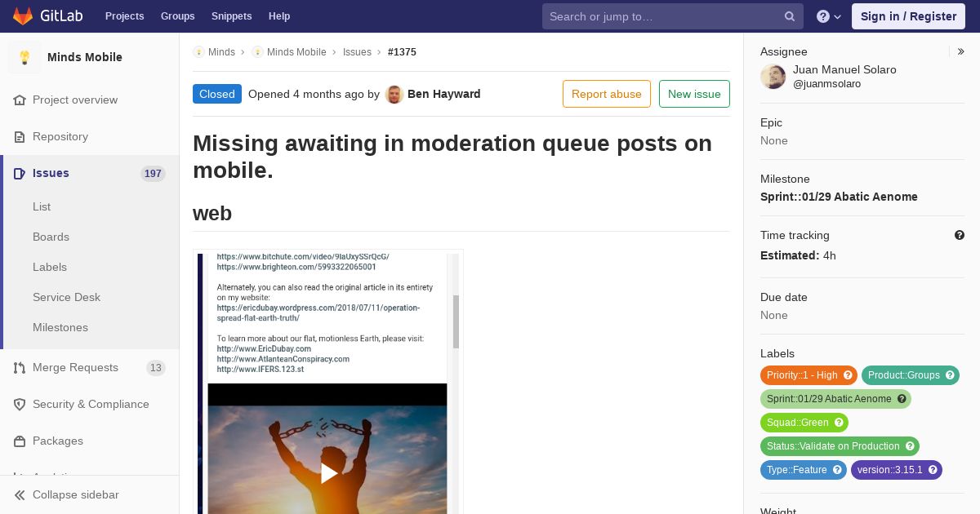Collapse right sidebar with double-arrow icon

click(961, 51)
